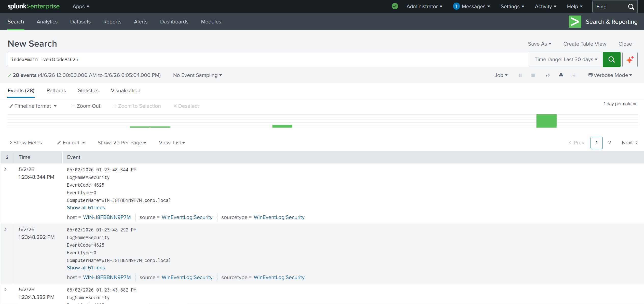Go to the Alerts nav tab
The image size is (644, 304).
(x=141, y=22)
